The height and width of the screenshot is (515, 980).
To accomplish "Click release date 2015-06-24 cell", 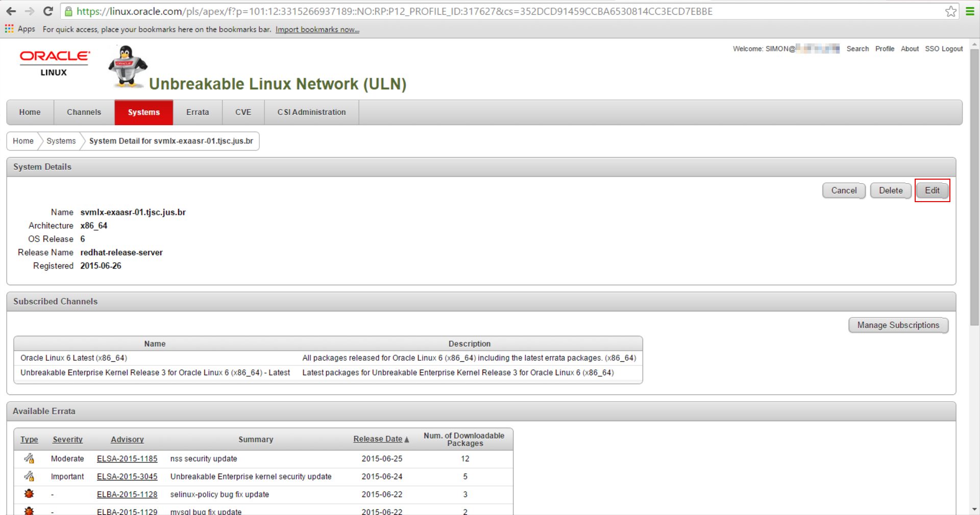I will coord(382,477).
